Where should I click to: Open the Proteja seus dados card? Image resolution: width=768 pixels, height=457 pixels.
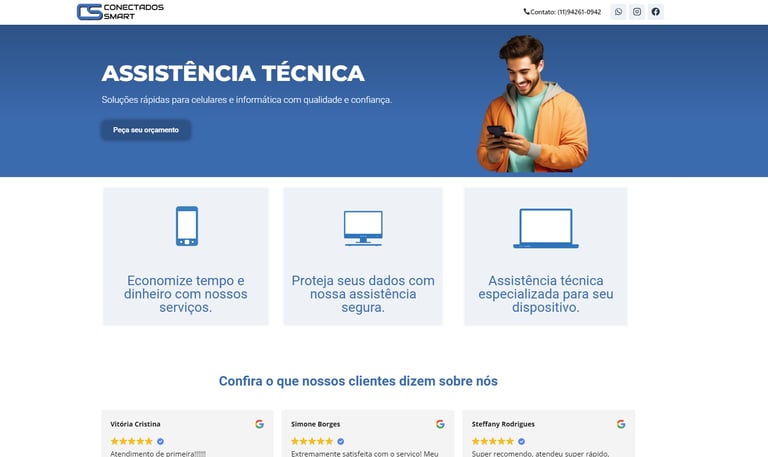(x=363, y=256)
